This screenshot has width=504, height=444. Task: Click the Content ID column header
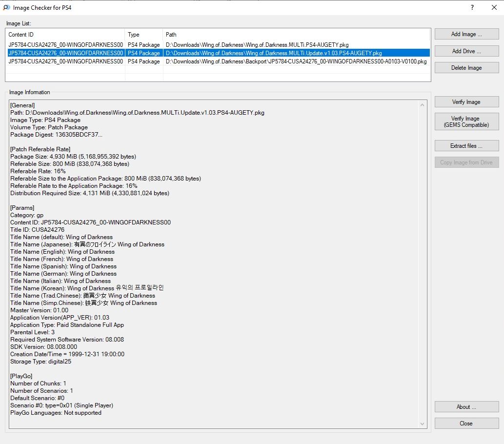[x=65, y=35]
